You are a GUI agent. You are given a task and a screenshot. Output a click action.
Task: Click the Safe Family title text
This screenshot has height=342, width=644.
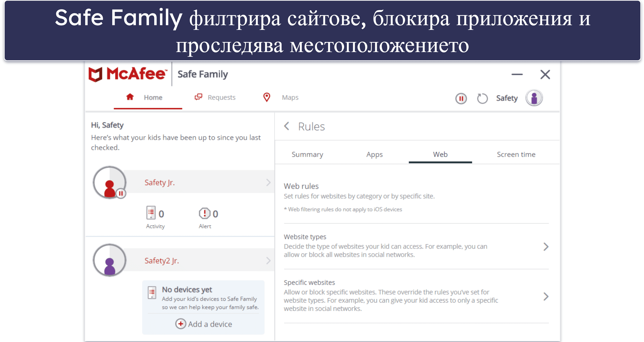click(x=203, y=74)
